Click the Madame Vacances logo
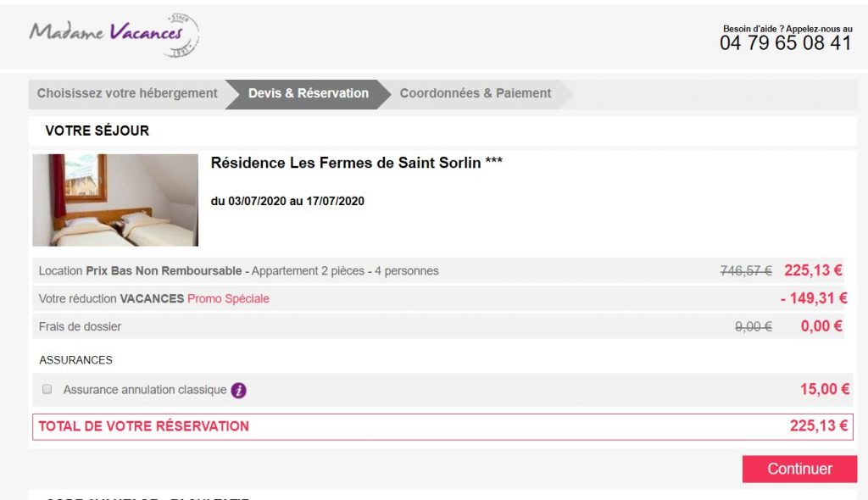Image resolution: width=868 pixels, height=500 pixels. pos(114,36)
